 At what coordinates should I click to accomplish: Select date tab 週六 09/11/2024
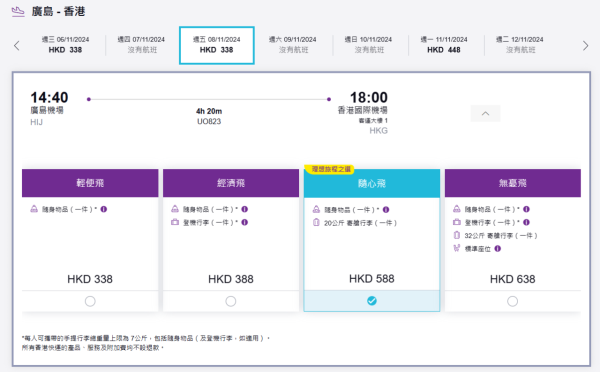tap(293, 45)
